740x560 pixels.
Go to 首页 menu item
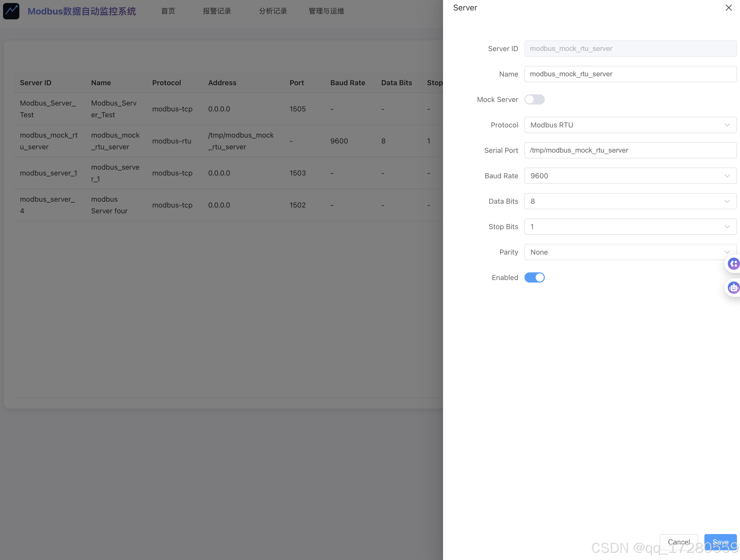(x=168, y=11)
